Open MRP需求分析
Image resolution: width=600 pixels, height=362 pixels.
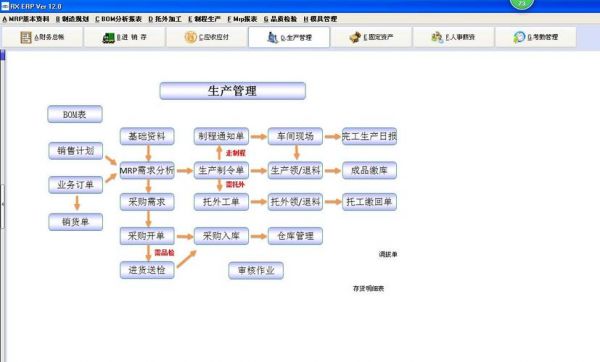pyautogui.click(x=147, y=170)
